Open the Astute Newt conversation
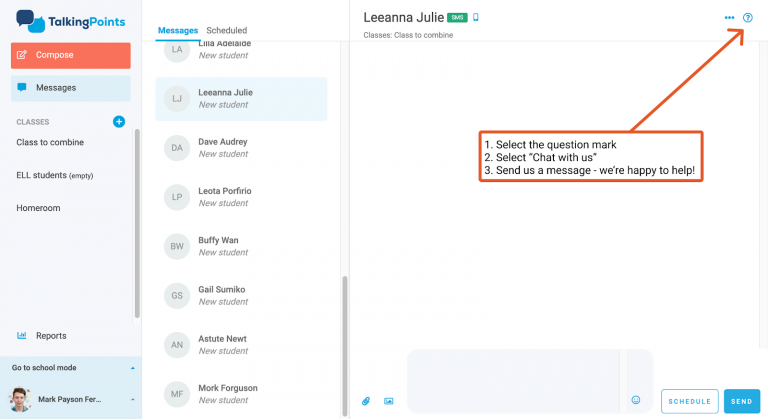The width and height of the screenshot is (768, 419). pyautogui.click(x=241, y=345)
